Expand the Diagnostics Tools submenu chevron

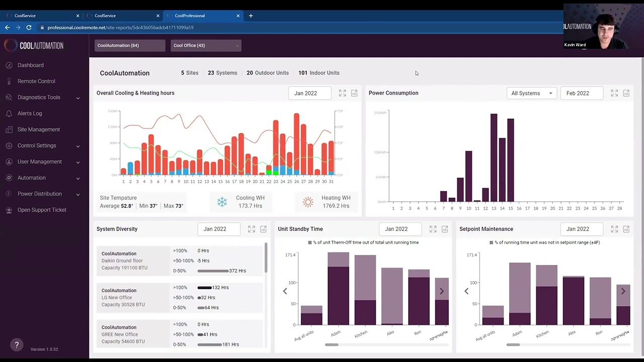pos(78,98)
